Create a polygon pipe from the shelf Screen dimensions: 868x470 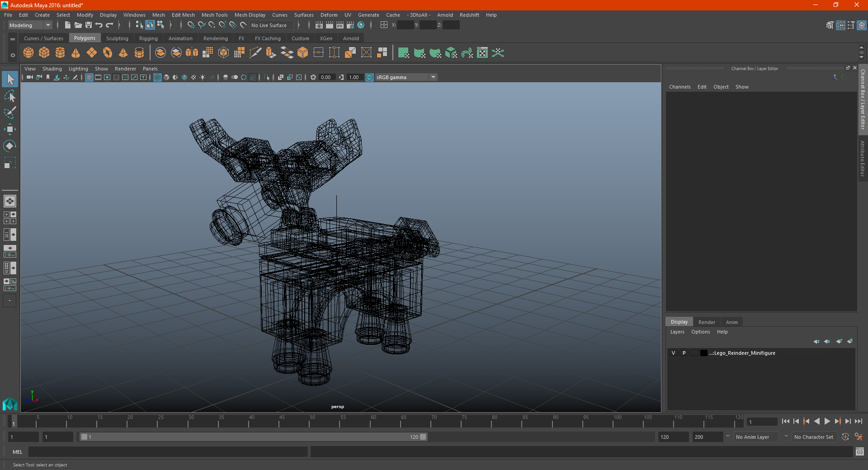pos(139,53)
